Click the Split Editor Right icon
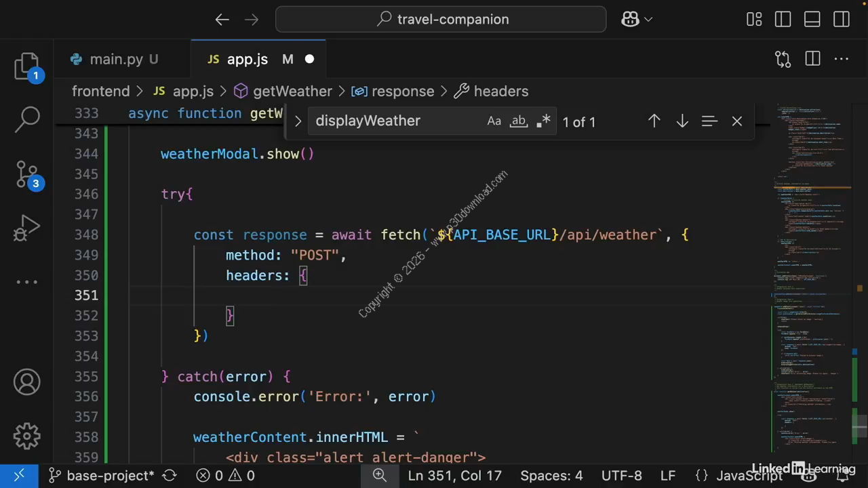Screen dimensions: 868x488 [812, 59]
